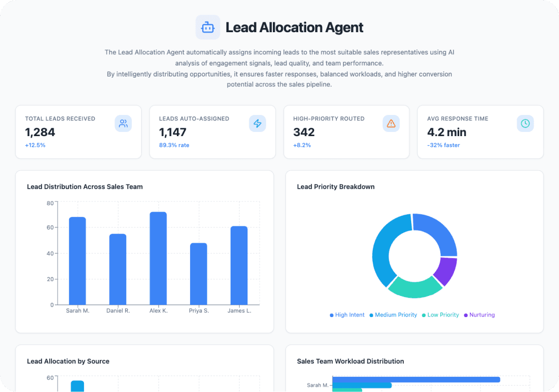The image size is (559, 392).
Task: Click the robot icon above the page title
Action: coord(207,27)
